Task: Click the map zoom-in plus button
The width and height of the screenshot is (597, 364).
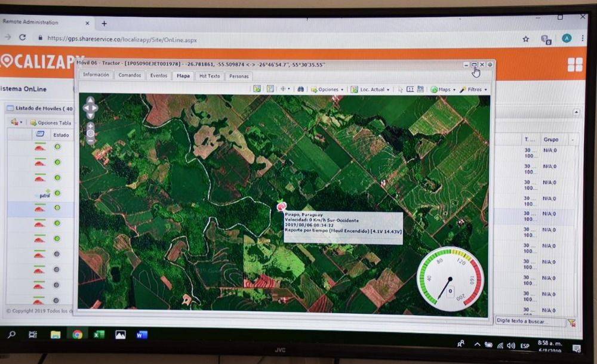Action: [x=90, y=127]
